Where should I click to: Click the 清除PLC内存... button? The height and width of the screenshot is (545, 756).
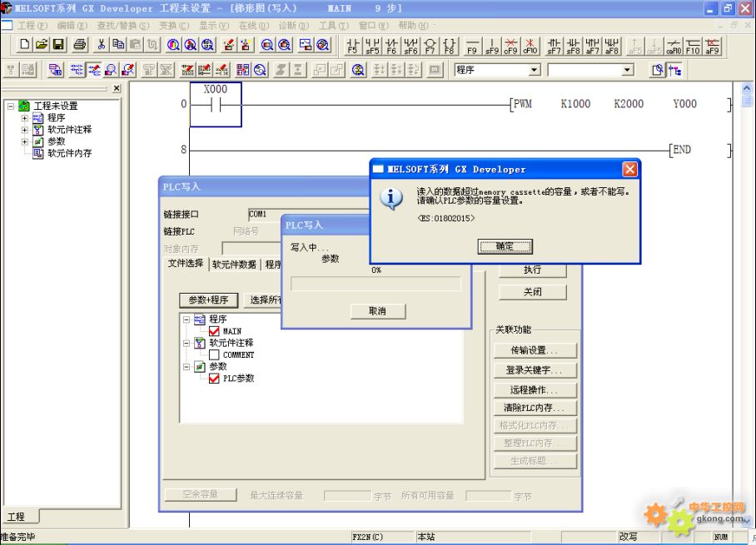[x=535, y=408]
